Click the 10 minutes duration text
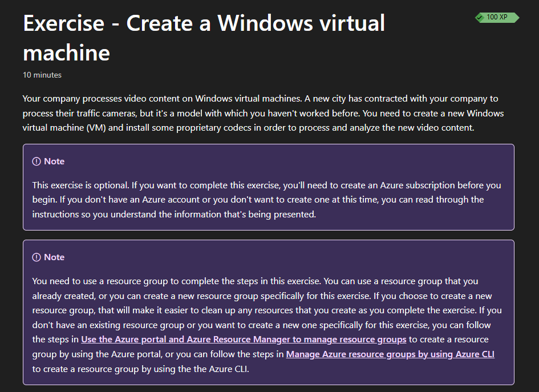 click(x=42, y=75)
